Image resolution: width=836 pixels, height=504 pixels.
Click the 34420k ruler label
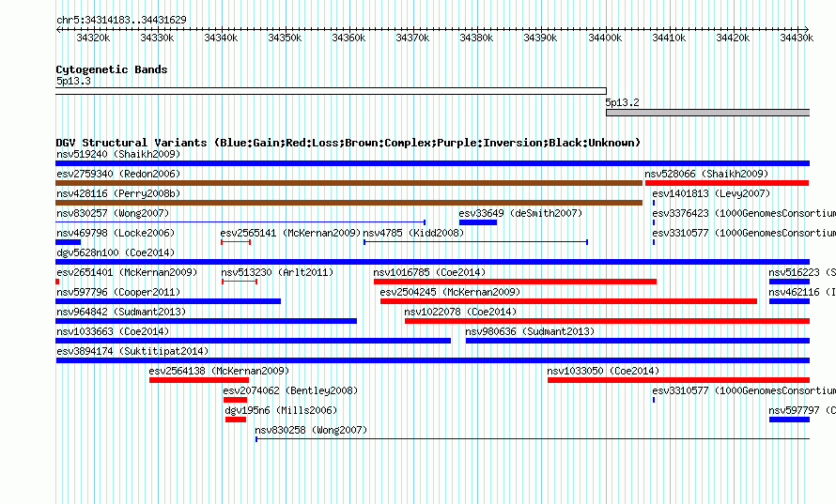733,38
